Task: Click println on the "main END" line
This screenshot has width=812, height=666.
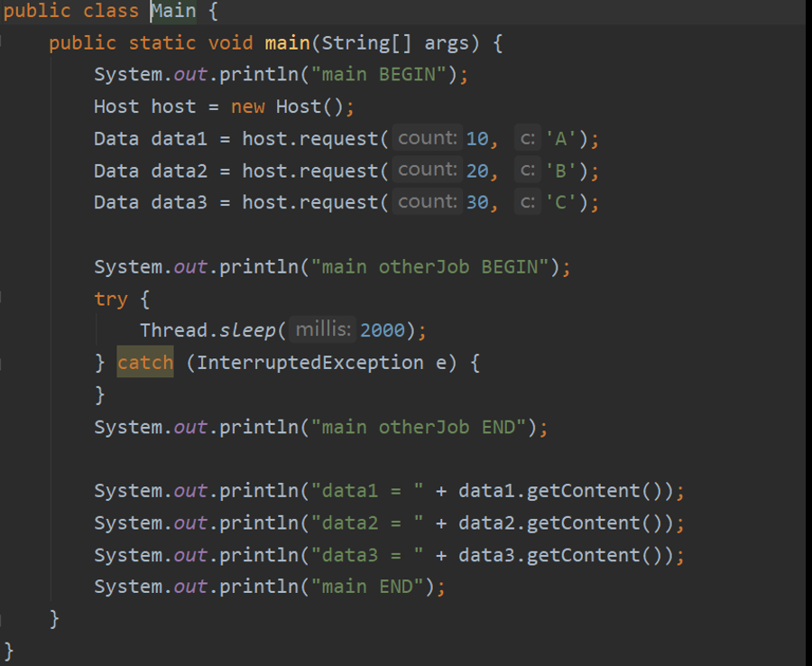Action: tap(259, 587)
